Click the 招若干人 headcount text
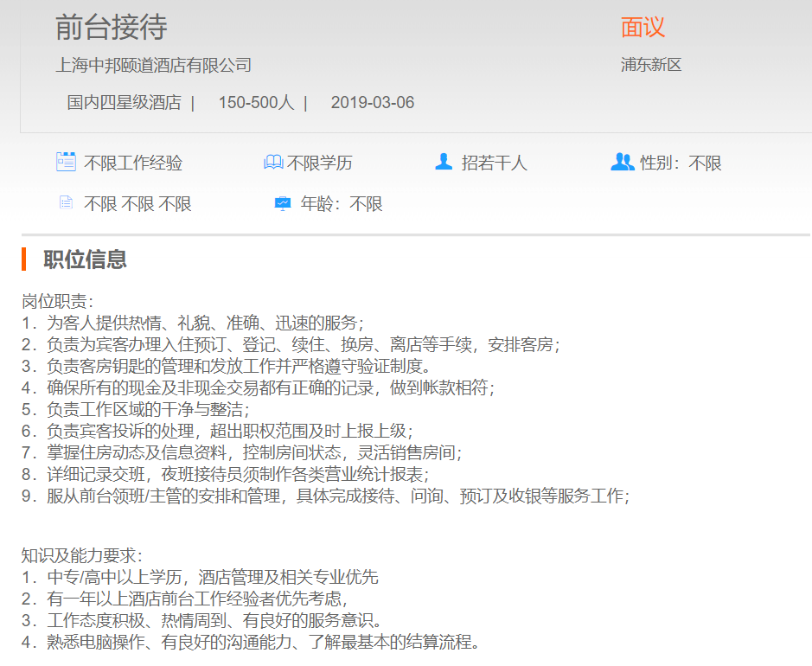 coord(494,163)
